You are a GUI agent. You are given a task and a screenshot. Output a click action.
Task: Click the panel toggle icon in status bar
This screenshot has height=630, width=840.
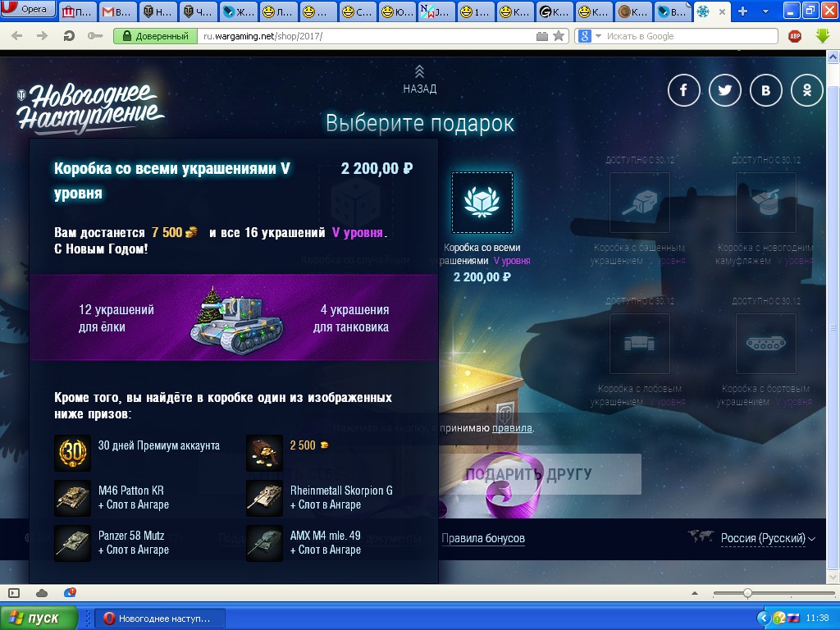click(x=14, y=593)
